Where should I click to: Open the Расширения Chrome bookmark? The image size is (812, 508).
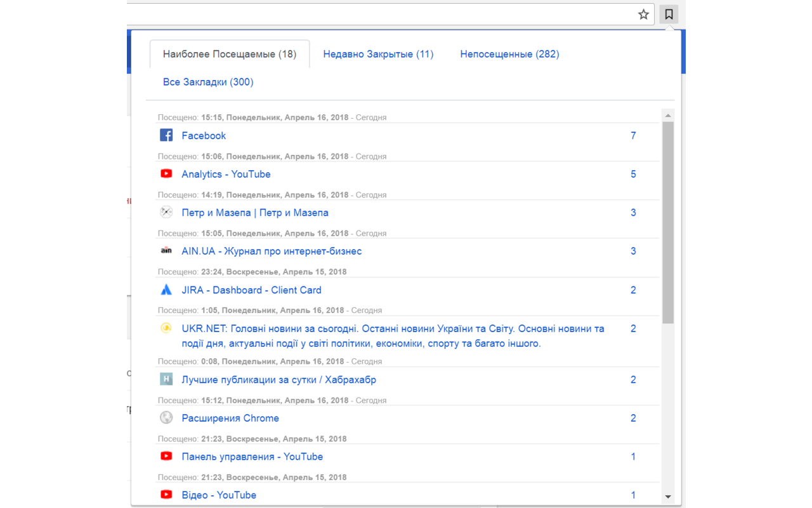coord(230,418)
